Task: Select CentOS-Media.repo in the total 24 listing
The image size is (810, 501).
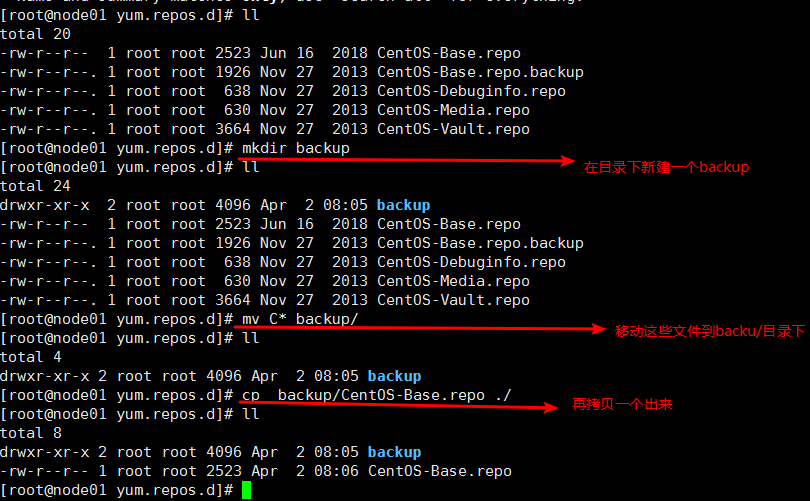Action: [453, 281]
